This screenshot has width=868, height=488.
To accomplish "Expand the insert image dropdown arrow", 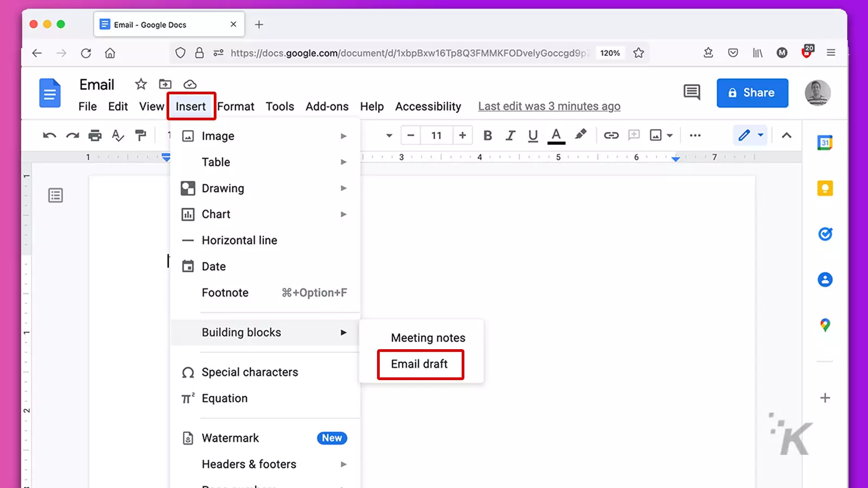I will click(x=670, y=136).
